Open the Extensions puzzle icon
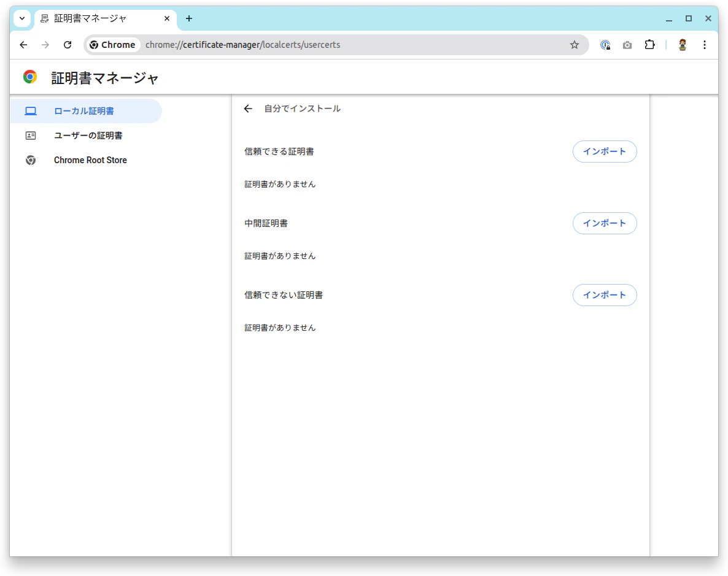This screenshot has height=576, width=728. point(649,45)
